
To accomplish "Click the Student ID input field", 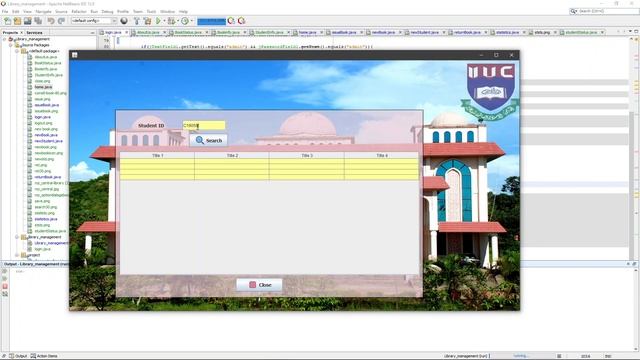I will click(204, 125).
